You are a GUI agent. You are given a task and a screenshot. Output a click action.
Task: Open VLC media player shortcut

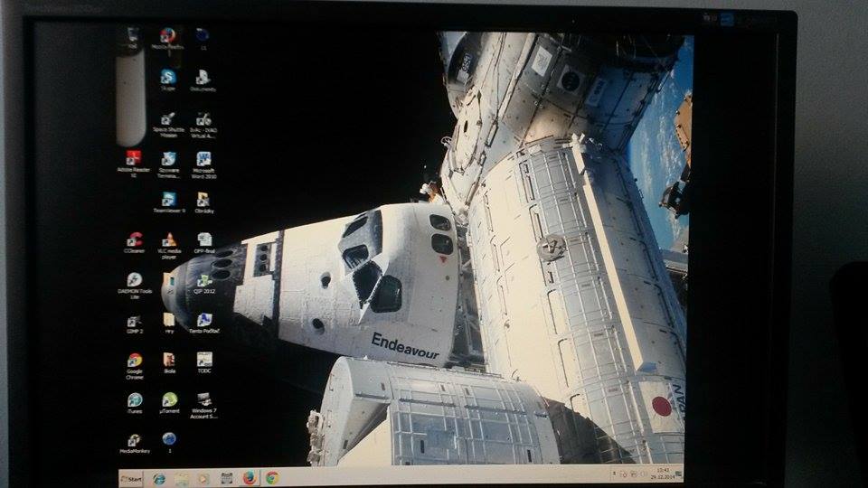[169, 240]
